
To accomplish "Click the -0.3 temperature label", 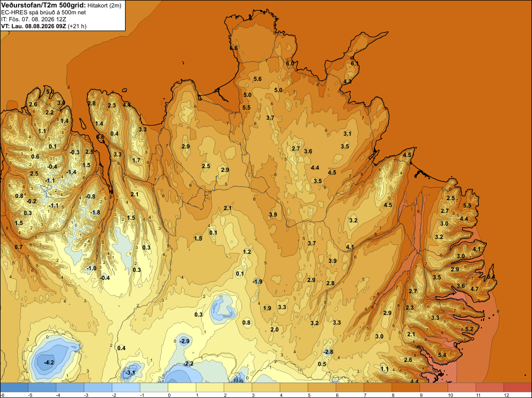I will (x=74, y=152).
